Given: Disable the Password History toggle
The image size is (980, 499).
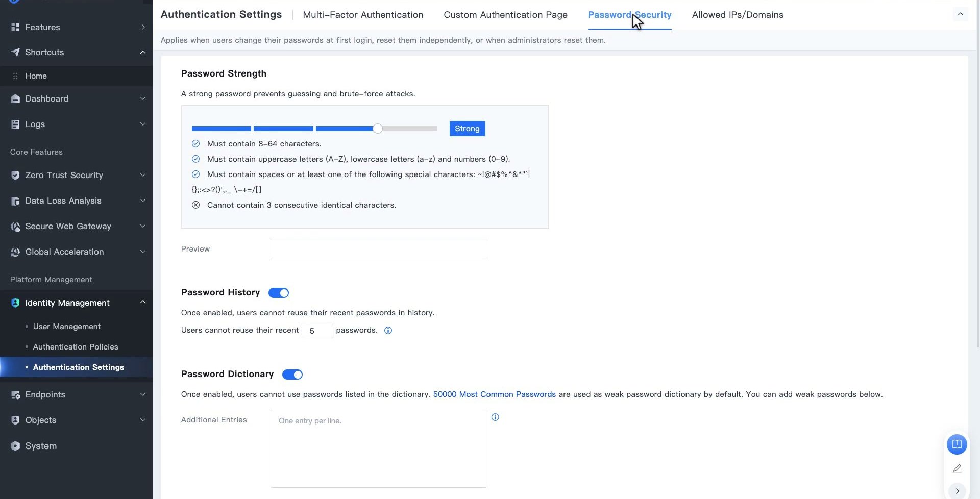Looking at the screenshot, I should (x=279, y=292).
